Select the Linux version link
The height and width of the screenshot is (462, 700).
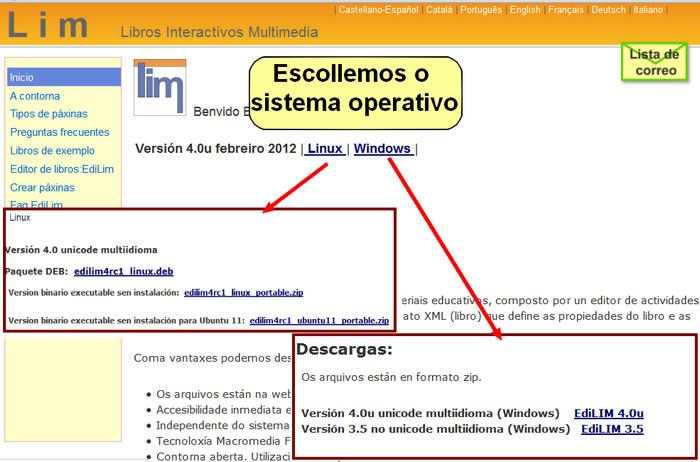tap(325, 149)
